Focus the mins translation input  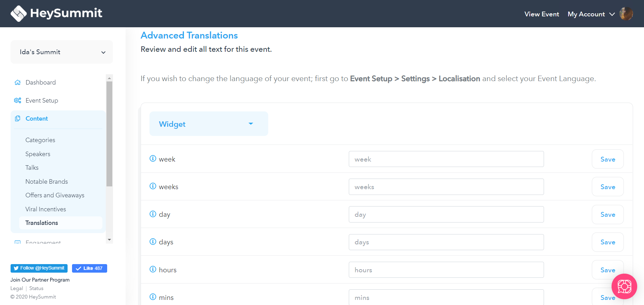point(446,297)
